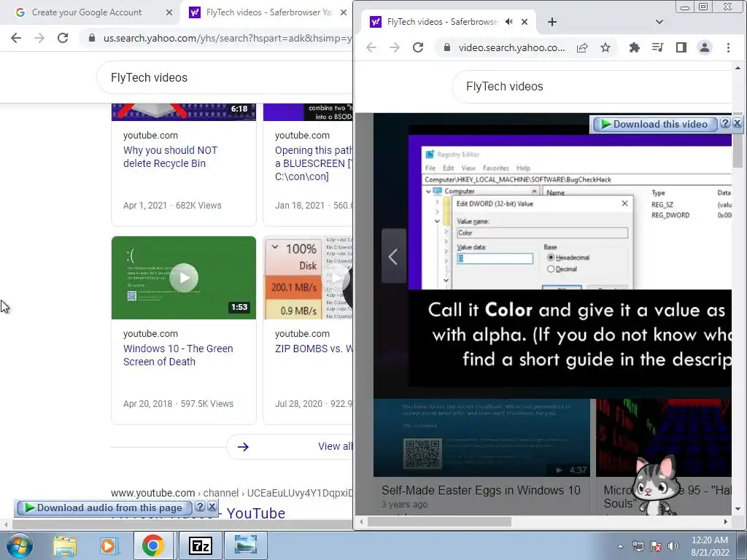Expand the tab search dropdown chevron
The width and height of the screenshot is (747, 560).
click(659, 22)
